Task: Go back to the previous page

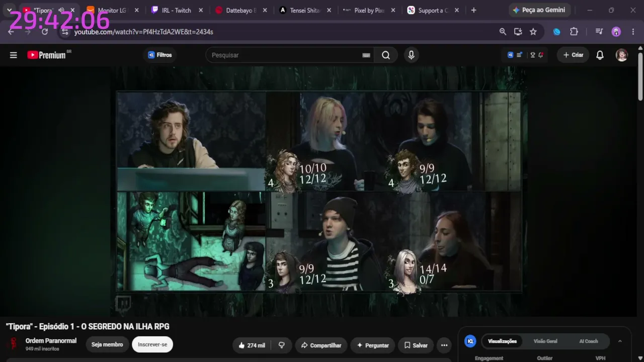Action: click(x=11, y=32)
